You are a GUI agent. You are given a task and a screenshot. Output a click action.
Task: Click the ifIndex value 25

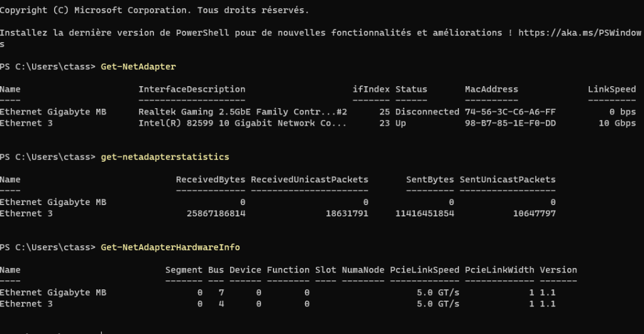(x=384, y=112)
